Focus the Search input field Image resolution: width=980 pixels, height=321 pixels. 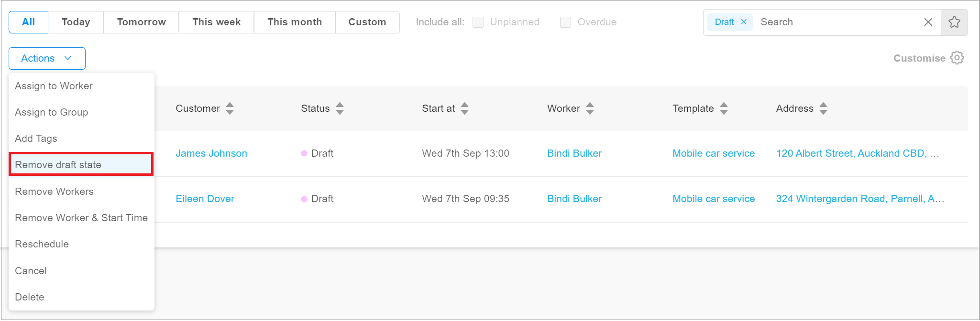[x=837, y=22]
